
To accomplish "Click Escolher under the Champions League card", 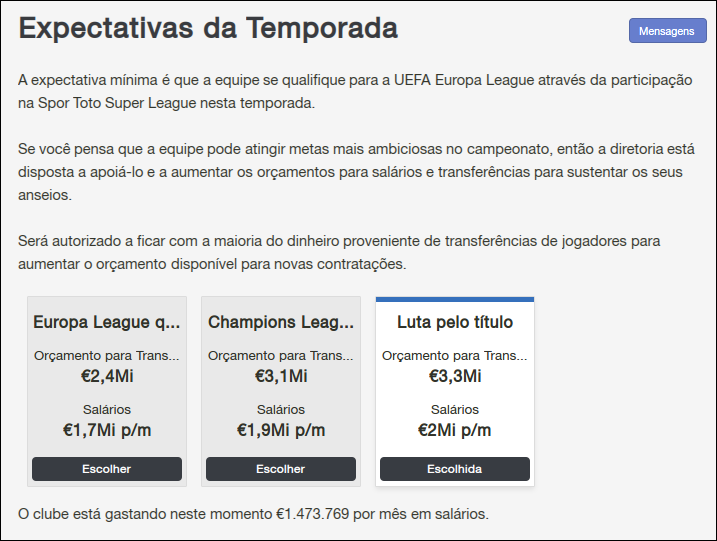I will pos(281,469).
